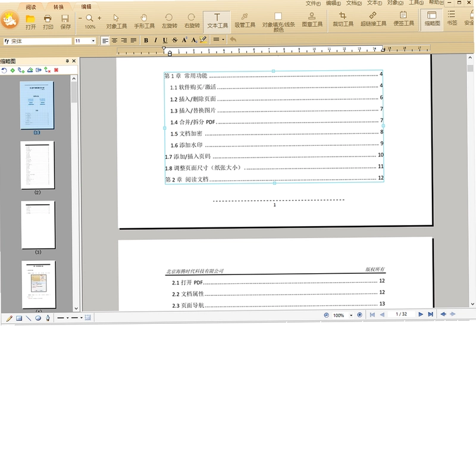Select page thumbnail (2)
476x459 pixels.
click(37, 165)
